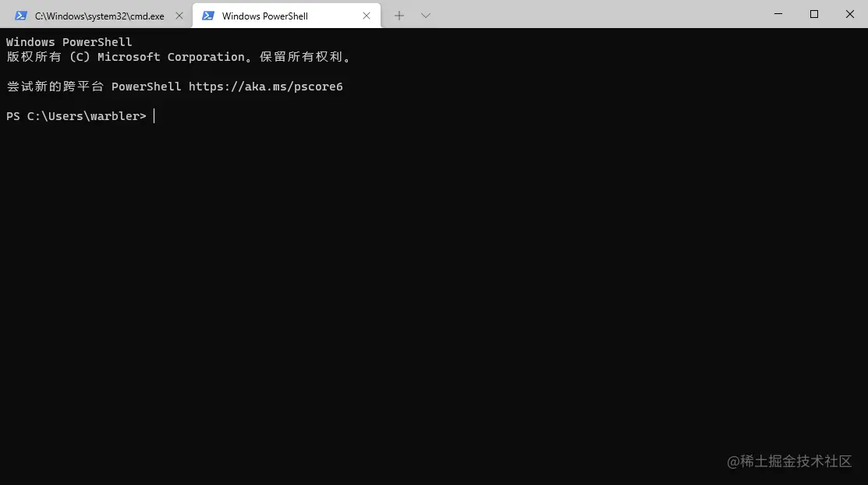Click the PowerShell tab's terminal icon
The height and width of the screenshot is (485, 868).
[208, 16]
